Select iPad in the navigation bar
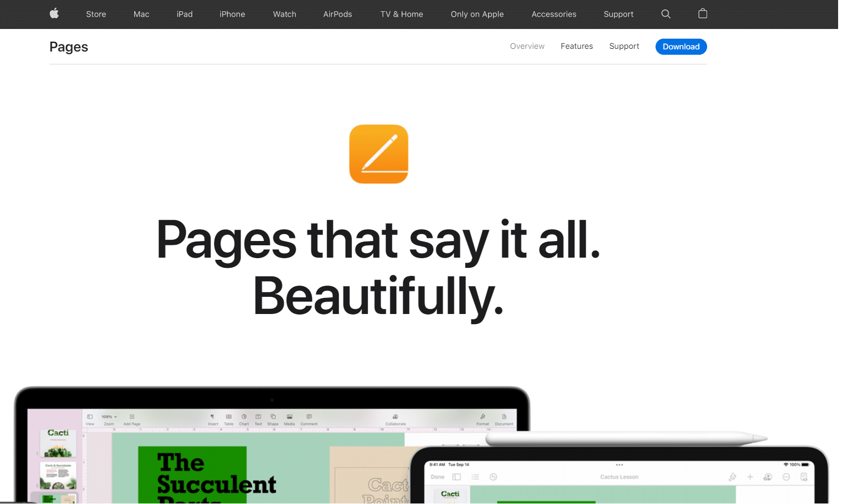This screenshot has height=504, width=851. (x=185, y=14)
